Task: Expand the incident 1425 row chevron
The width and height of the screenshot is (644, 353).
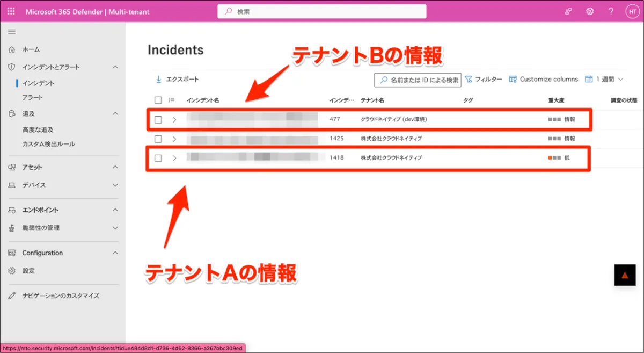Action: tap(174, 139)
